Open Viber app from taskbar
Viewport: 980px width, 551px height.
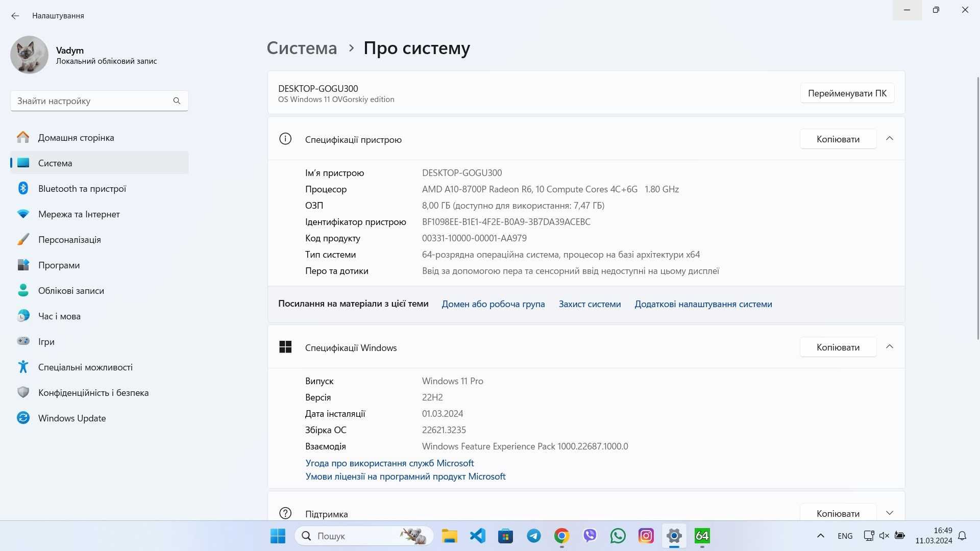click(590, 536)
